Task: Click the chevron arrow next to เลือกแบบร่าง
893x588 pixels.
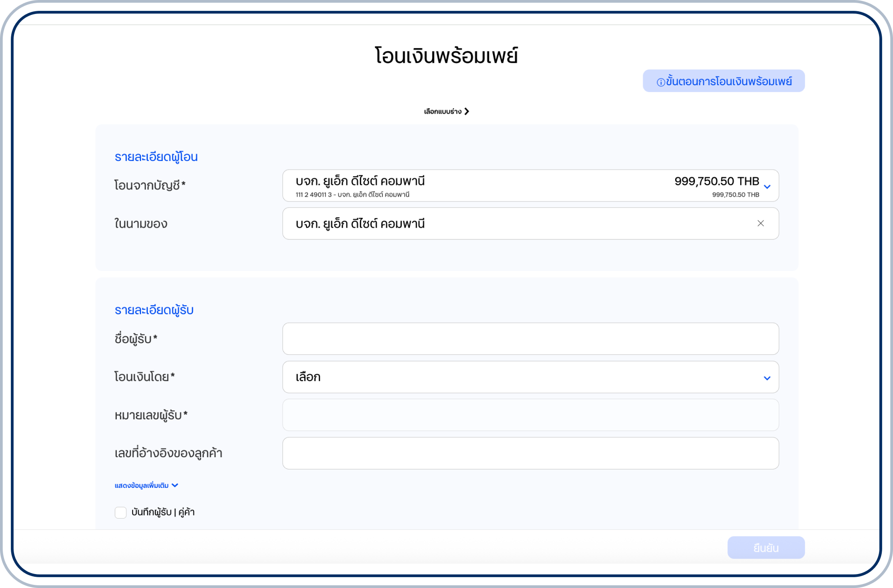Action: [467, 111]
